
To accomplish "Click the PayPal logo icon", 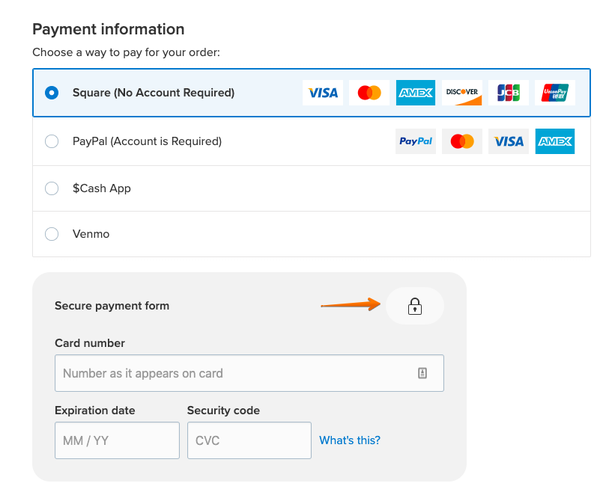I will coord(416,141).
